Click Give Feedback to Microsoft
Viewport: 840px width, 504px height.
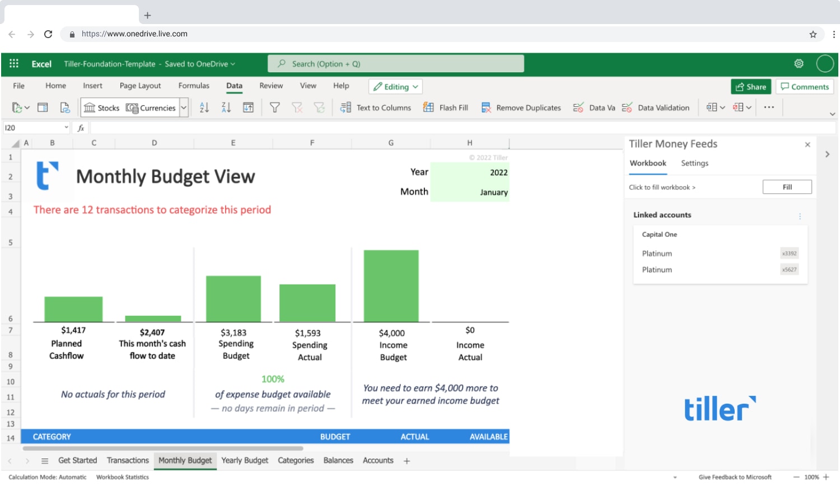(735, 477)
